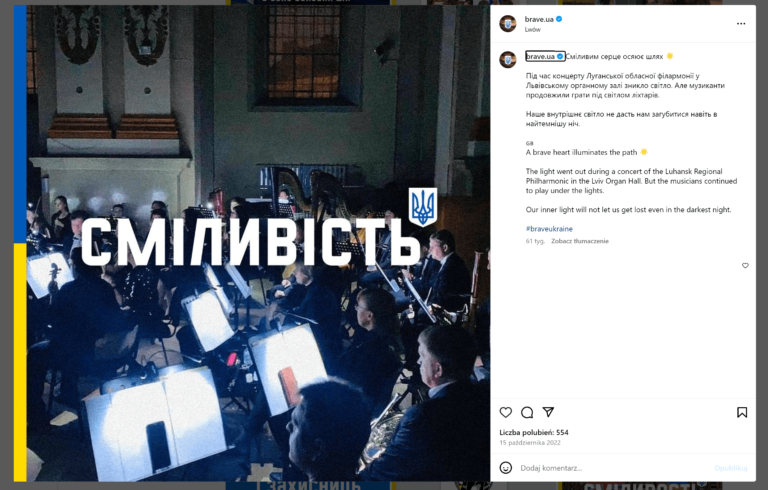
Task: Click the orchestra photo with СМІЛИВІСТЬ text
Action: [252, 244]
